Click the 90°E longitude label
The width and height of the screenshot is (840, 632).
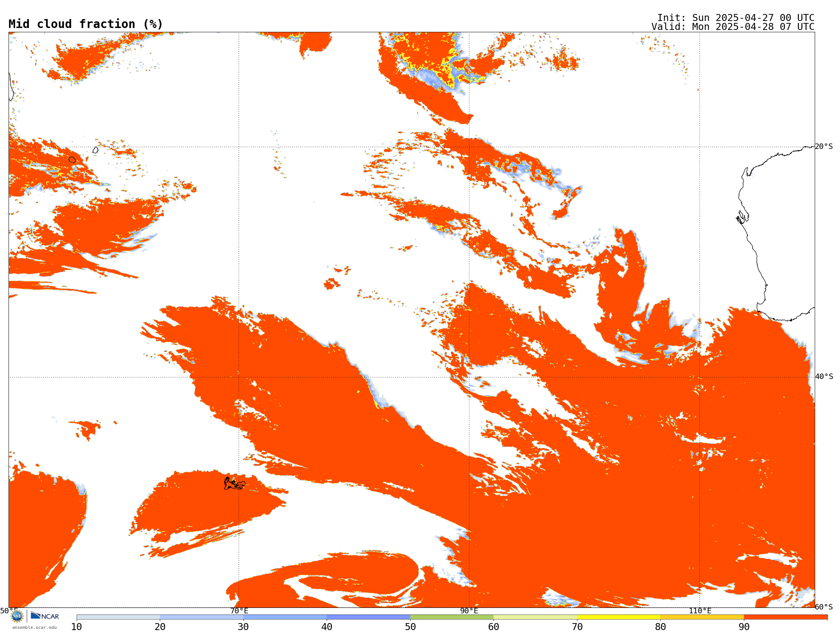coord(469,611)
